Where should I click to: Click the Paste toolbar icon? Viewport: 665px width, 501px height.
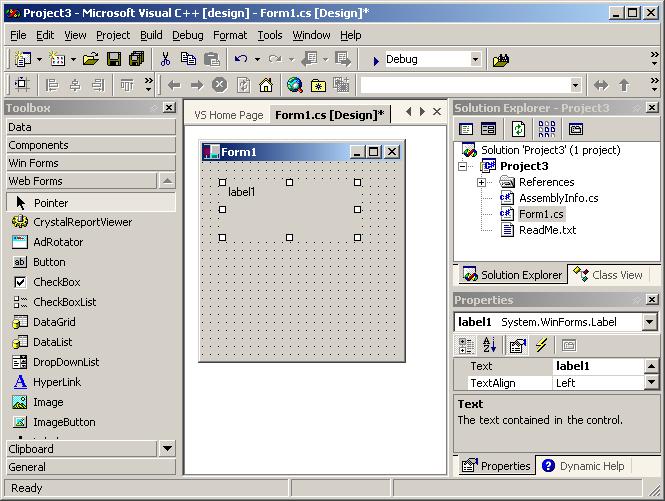tap(212, 59)
